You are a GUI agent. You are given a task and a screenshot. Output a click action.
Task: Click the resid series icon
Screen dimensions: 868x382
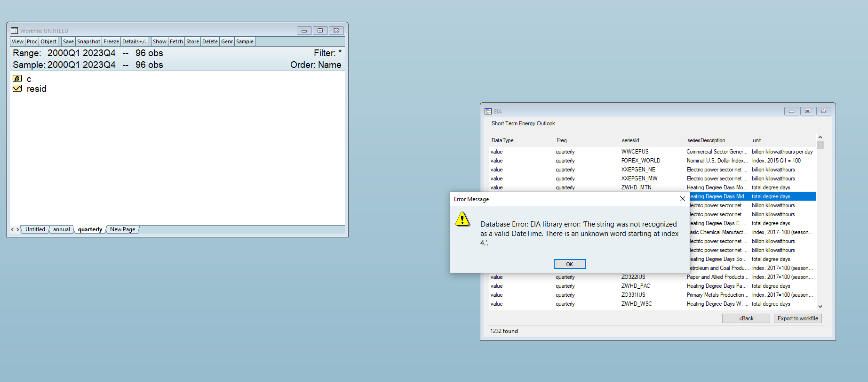17,89
